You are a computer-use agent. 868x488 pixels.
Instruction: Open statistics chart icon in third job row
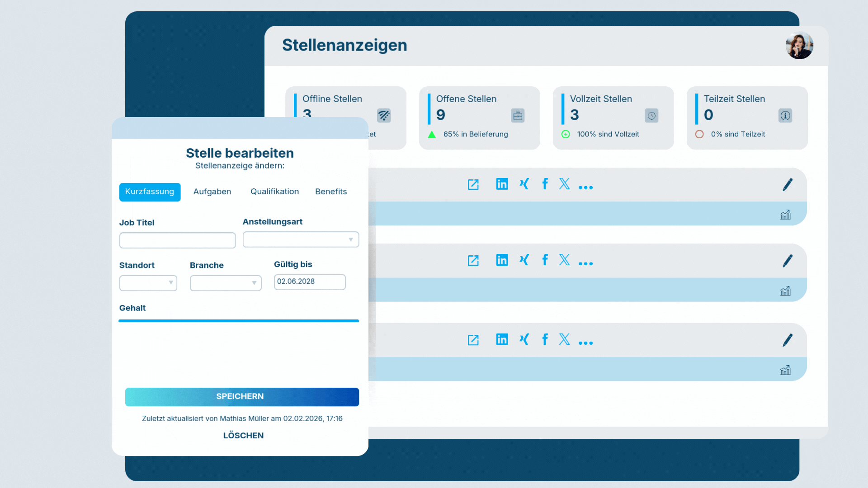[785, 370]
